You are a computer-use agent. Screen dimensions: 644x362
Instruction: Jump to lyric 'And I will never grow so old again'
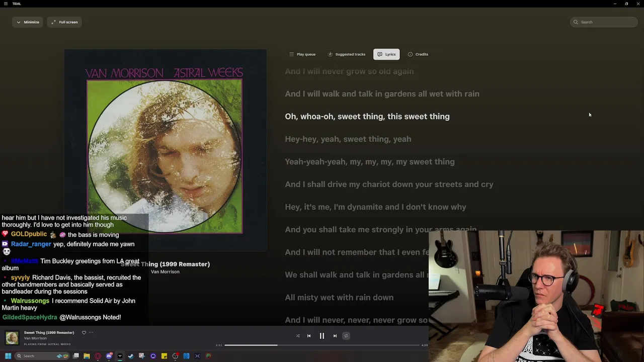click(x=349, y=71)
